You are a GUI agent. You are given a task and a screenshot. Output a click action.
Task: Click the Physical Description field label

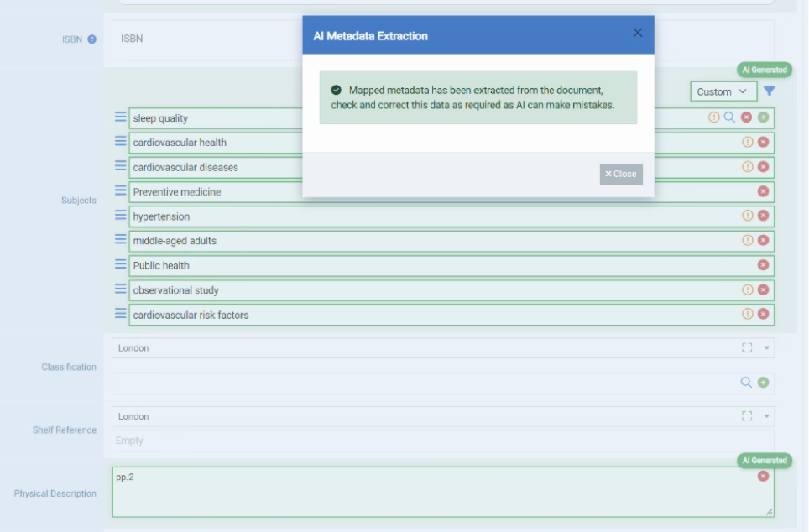click(x=55, y=493)
